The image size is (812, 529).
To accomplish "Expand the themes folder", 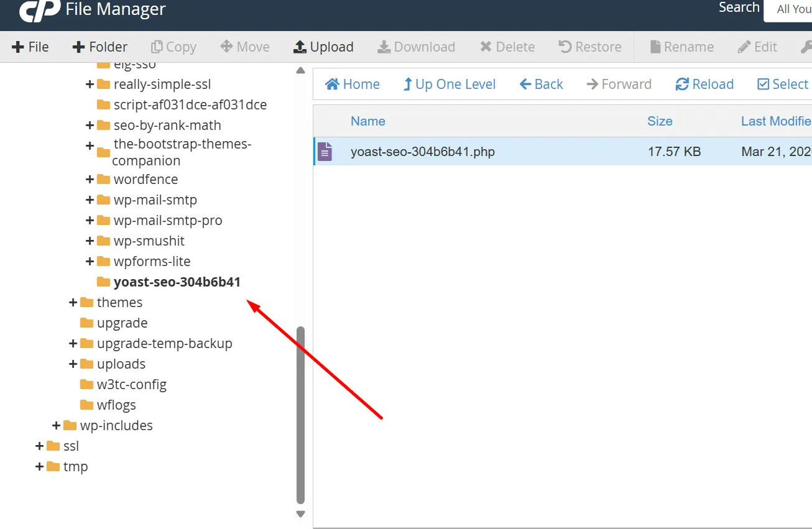I will tap(73, 302).
